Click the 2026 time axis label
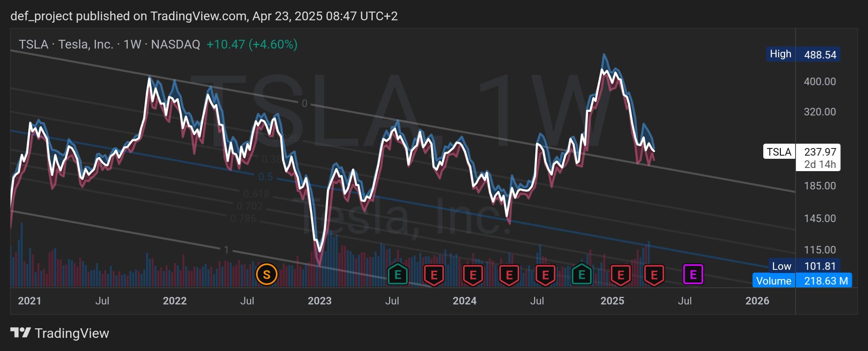Viewport: 868px width, 351px height. 757,301
